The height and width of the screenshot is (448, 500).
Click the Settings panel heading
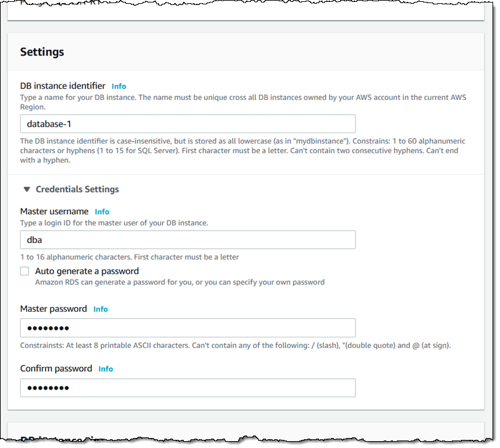42,52
